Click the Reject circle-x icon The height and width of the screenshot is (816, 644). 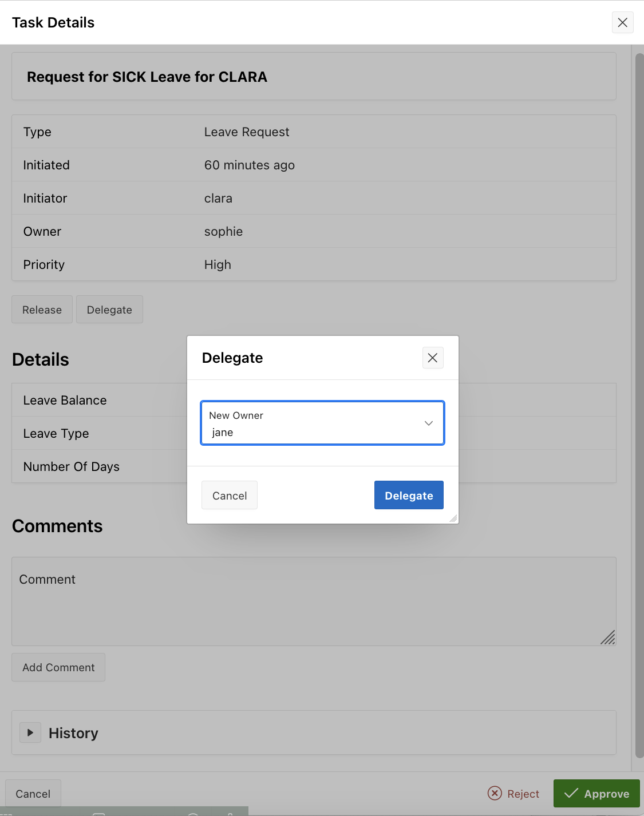(x=495, y=793)
